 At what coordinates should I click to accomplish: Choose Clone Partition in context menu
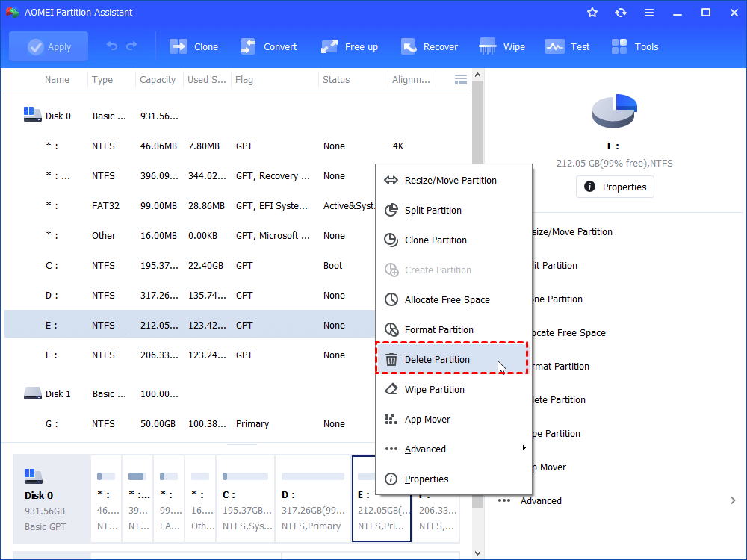[x=453, y=240]
